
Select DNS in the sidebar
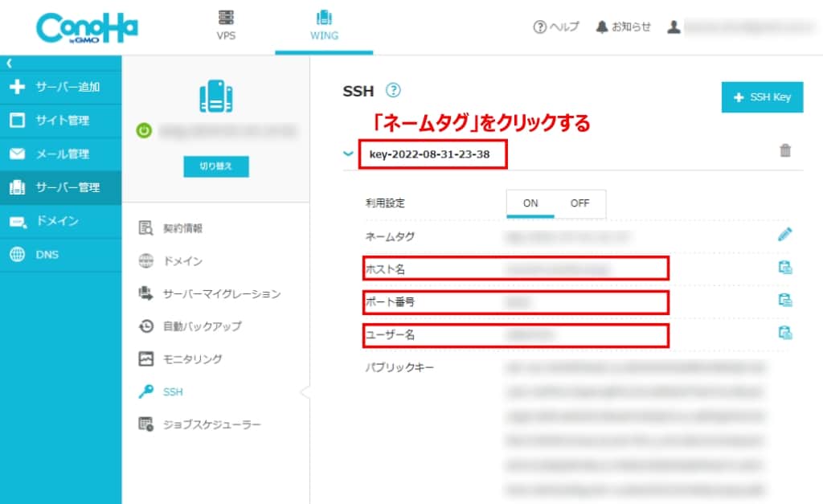tap(61, 255)
